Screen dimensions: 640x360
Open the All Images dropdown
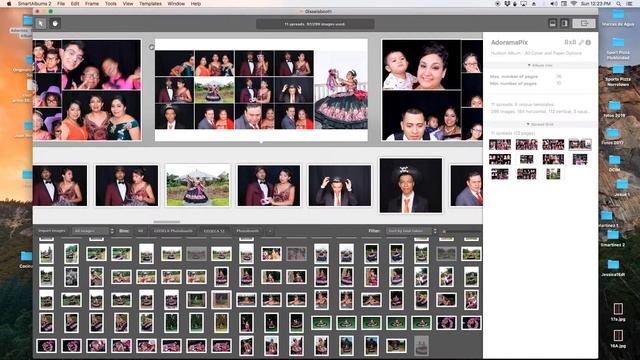[93, 231]
